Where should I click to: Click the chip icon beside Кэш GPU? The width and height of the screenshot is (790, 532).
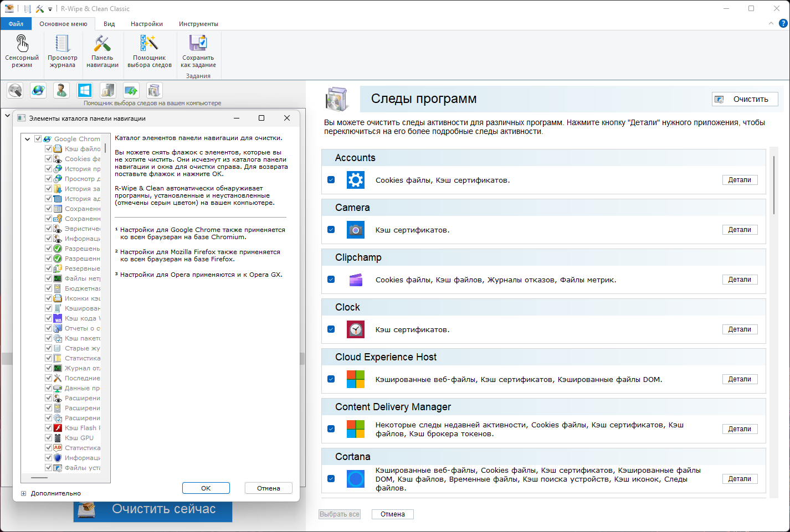coord(58,438)
